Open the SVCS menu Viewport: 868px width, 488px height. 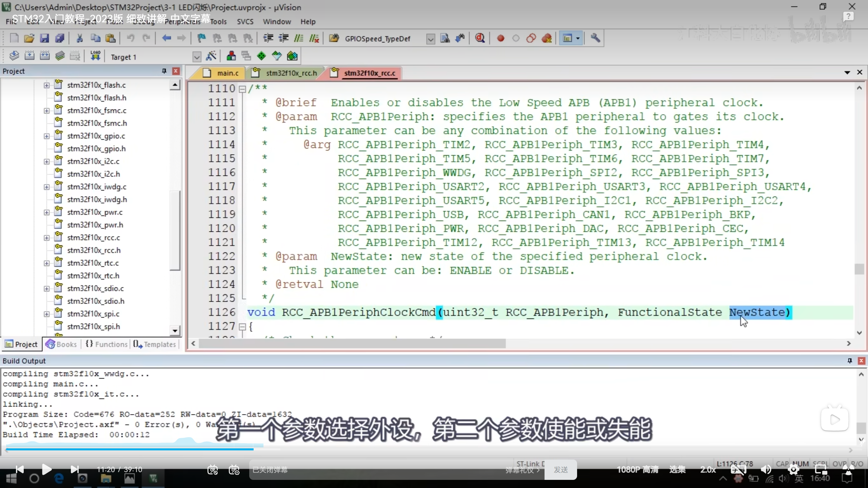(245, 22)
